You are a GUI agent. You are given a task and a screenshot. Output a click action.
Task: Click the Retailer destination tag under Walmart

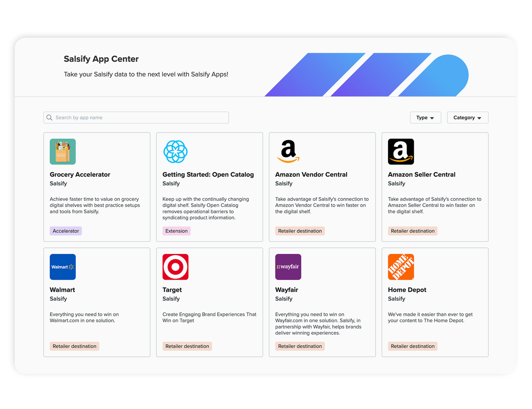tap(74, 346)
